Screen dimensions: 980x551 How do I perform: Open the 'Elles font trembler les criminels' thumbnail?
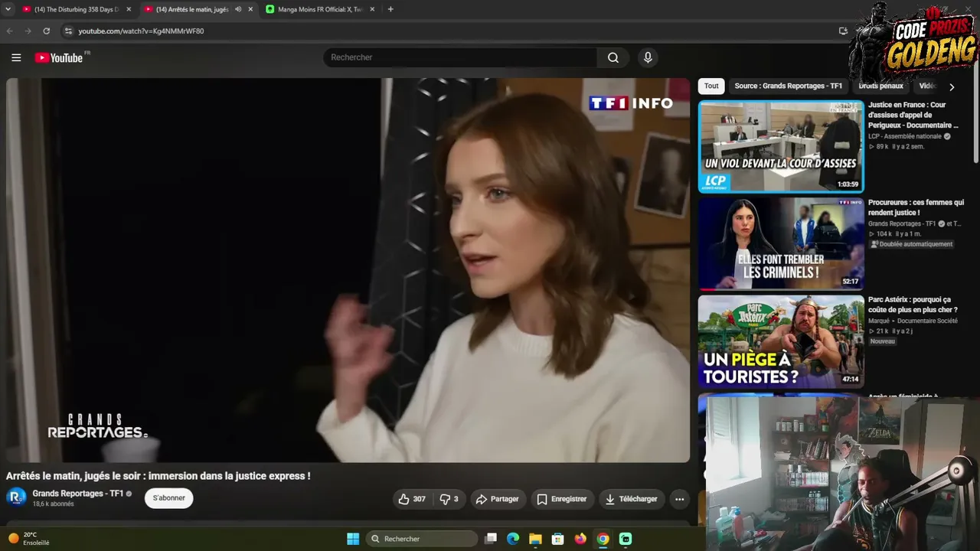(781, 243)
